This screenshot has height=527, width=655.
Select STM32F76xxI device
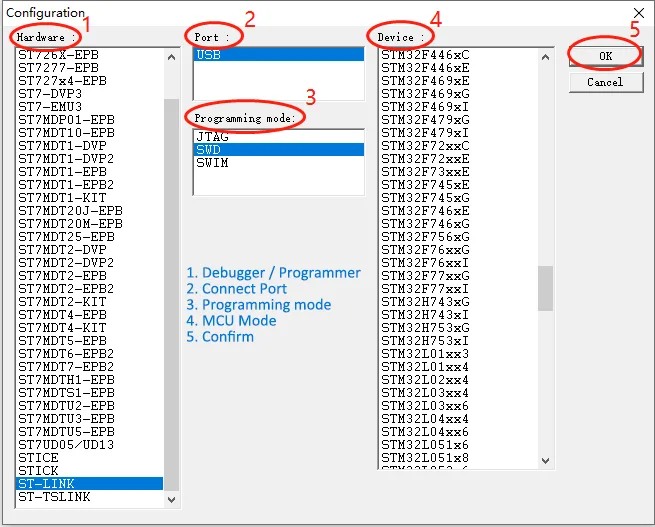coord(458,263)
